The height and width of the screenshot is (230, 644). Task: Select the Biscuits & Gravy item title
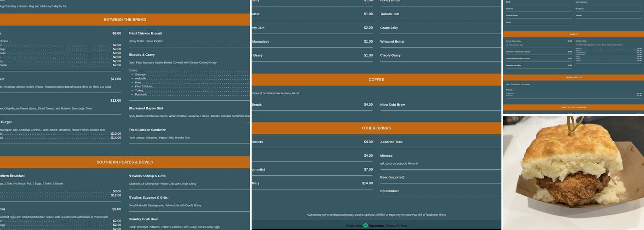coord(141,55)
